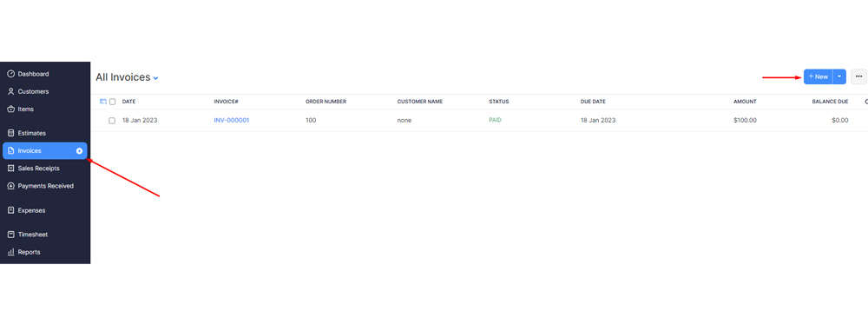Click the New invoice button
This screenshot has width=868, height=331.
[x=819, y=77]
